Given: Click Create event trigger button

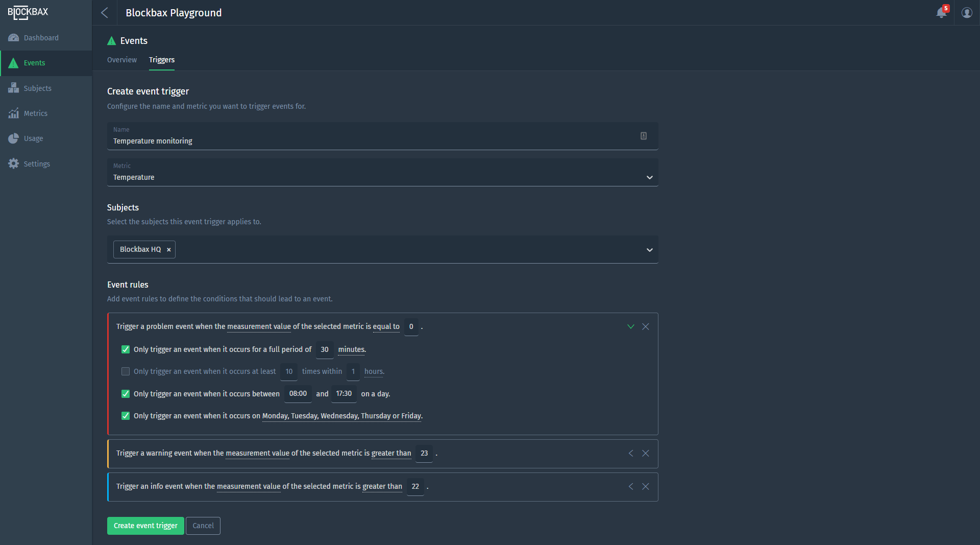Looking at the screenshot, I should point(145,526).
